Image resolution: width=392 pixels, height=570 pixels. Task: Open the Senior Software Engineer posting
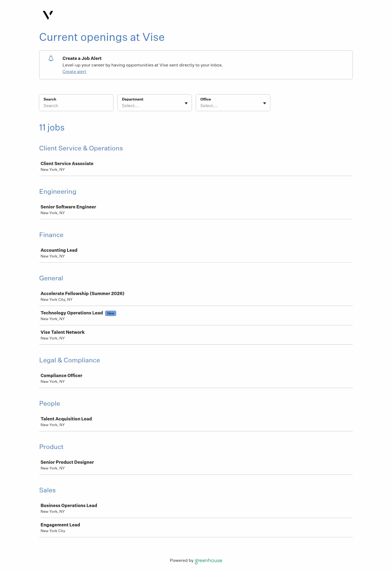coord(68,207)
